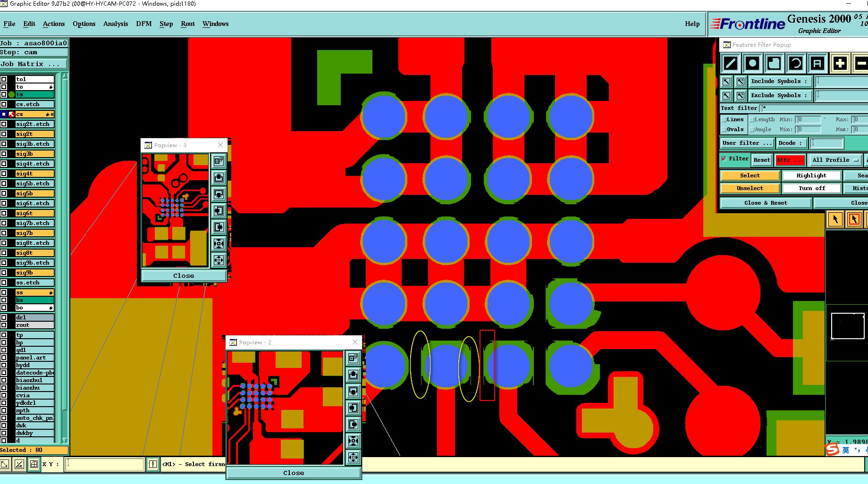Select the line feature type filter icon

point(731,63)
